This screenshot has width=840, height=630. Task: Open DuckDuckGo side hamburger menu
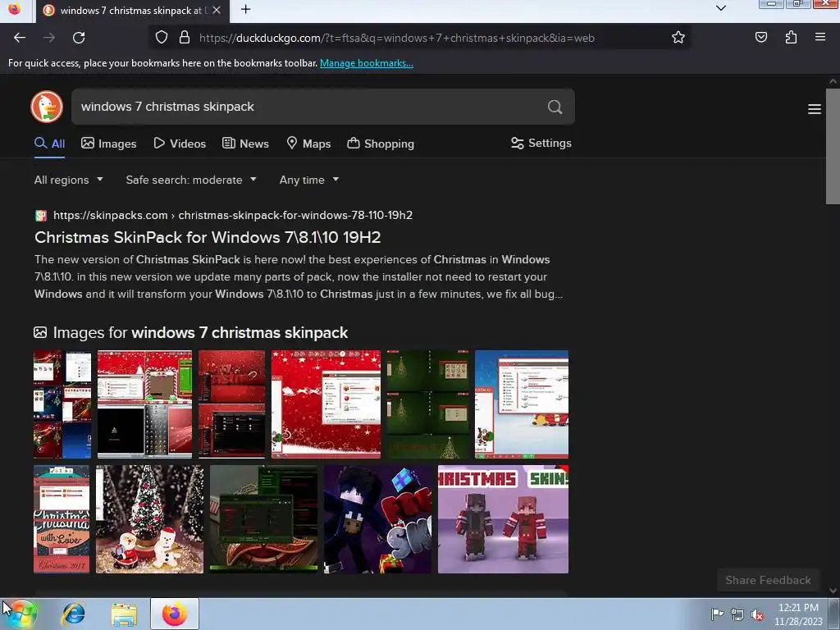tap(815, 109)
